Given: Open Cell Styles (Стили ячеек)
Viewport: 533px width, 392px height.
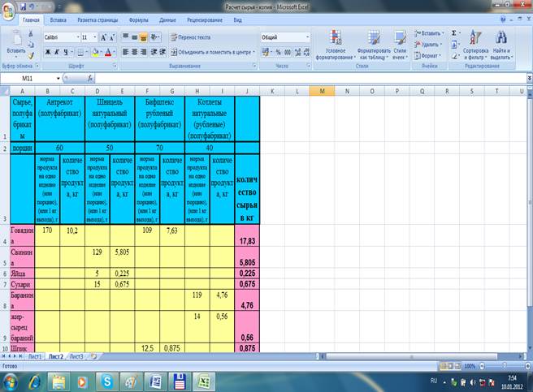Looking at the screenshot, I should coord(400,45).
